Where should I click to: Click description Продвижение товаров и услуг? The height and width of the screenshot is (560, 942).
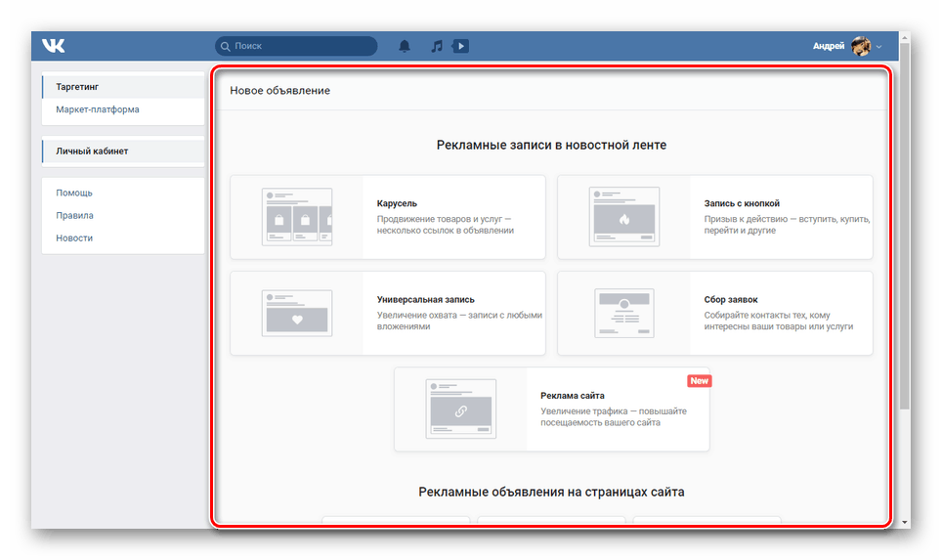(x=446, y=225)
